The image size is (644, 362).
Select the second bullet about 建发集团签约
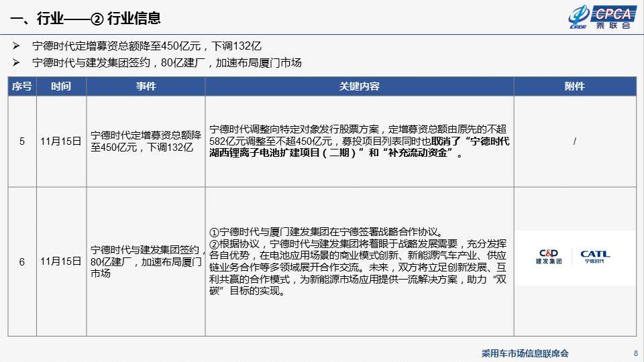point(167,63)
